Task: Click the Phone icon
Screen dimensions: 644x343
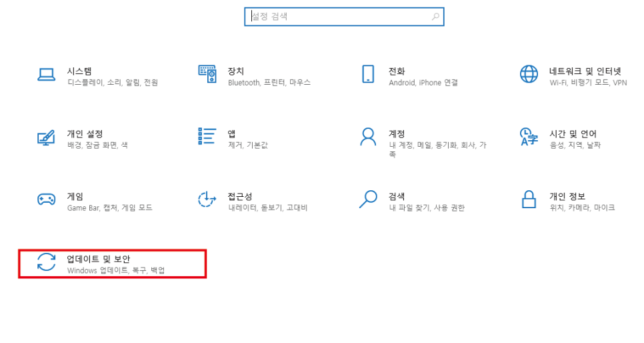Action: pyautogui.click(x=368, y=74)
